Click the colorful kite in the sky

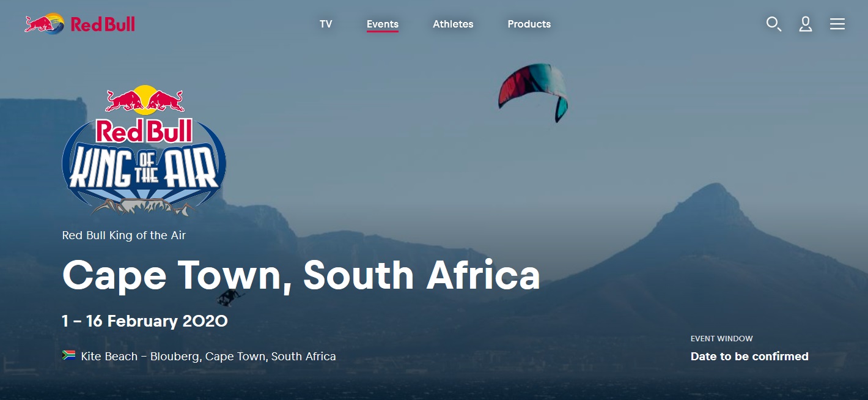pos(534,92)
